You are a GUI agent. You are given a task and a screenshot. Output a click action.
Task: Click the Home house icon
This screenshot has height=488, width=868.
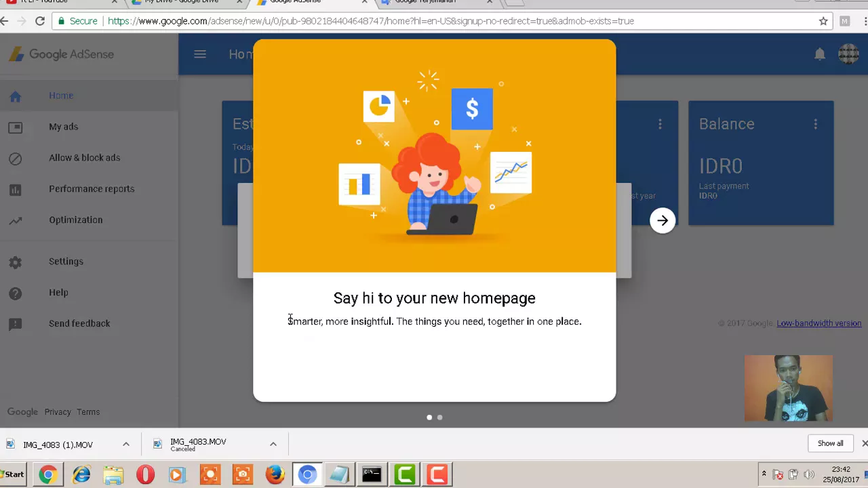point(15,96)
